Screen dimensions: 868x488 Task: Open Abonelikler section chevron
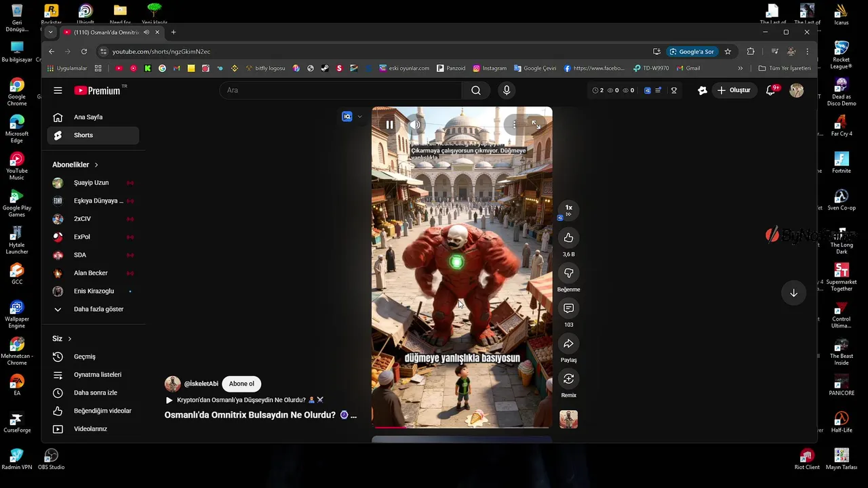[x=96, y=165]
